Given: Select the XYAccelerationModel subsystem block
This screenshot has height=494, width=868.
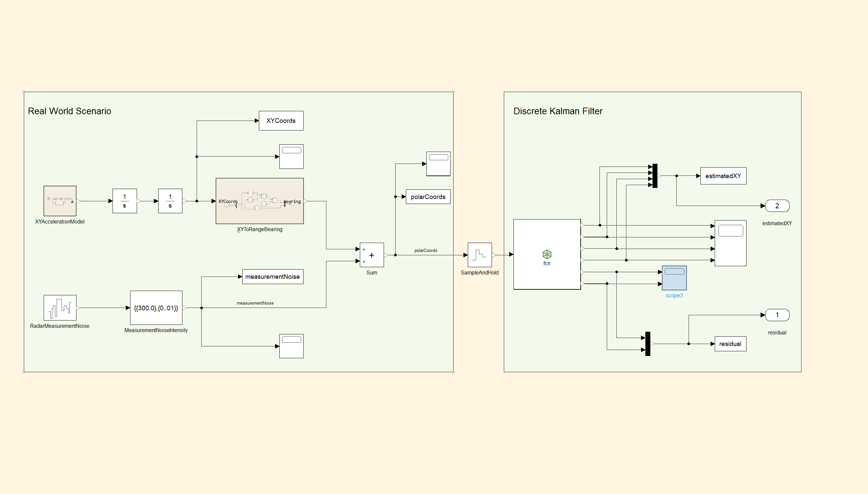Looking at the screenshot, I should point(60,201).
